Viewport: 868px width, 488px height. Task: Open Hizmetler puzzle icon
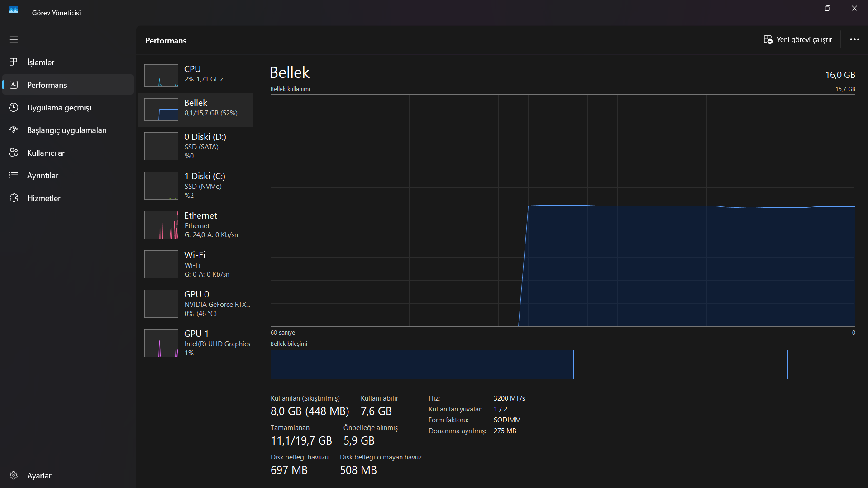[14, 198]
